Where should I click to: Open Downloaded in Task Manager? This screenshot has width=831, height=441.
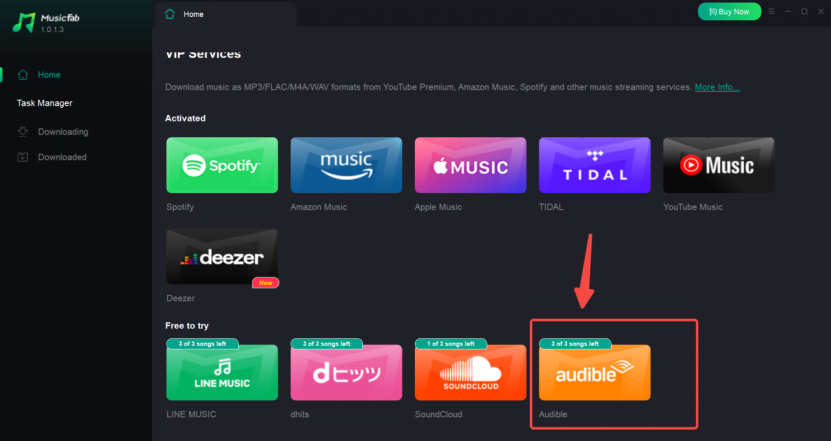(62, 157)
